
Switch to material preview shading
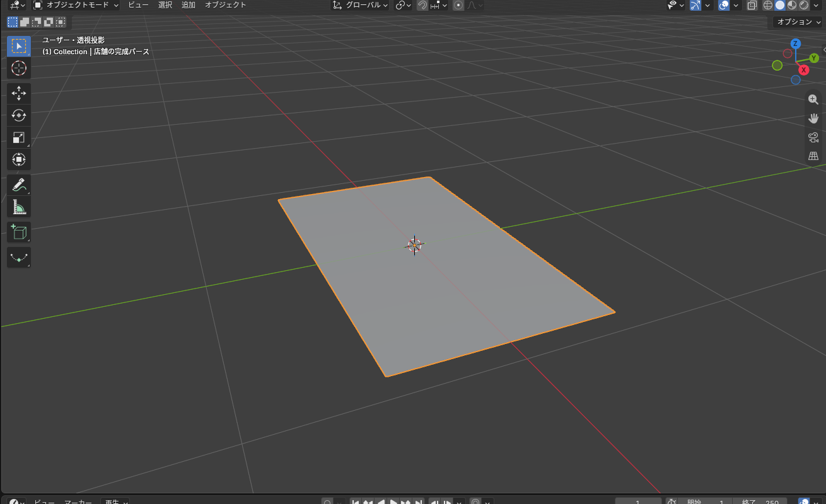792,5
